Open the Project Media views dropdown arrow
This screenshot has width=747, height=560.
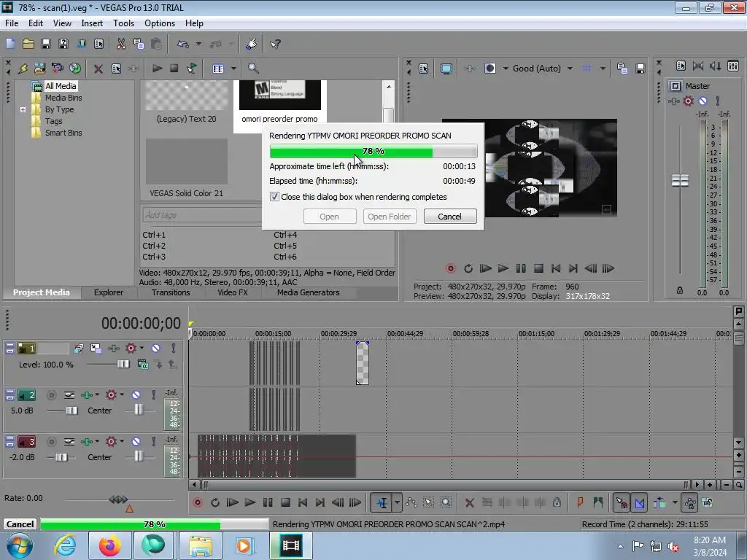[233, 69]
